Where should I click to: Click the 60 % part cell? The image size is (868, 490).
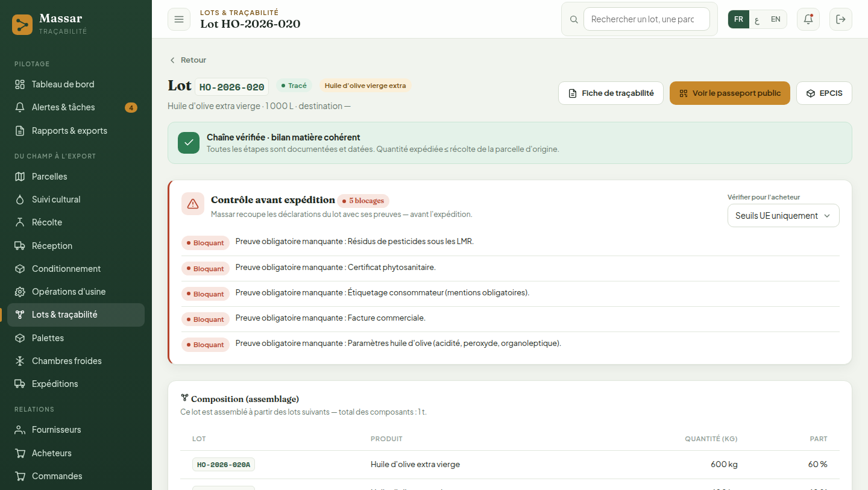point(818,465)
